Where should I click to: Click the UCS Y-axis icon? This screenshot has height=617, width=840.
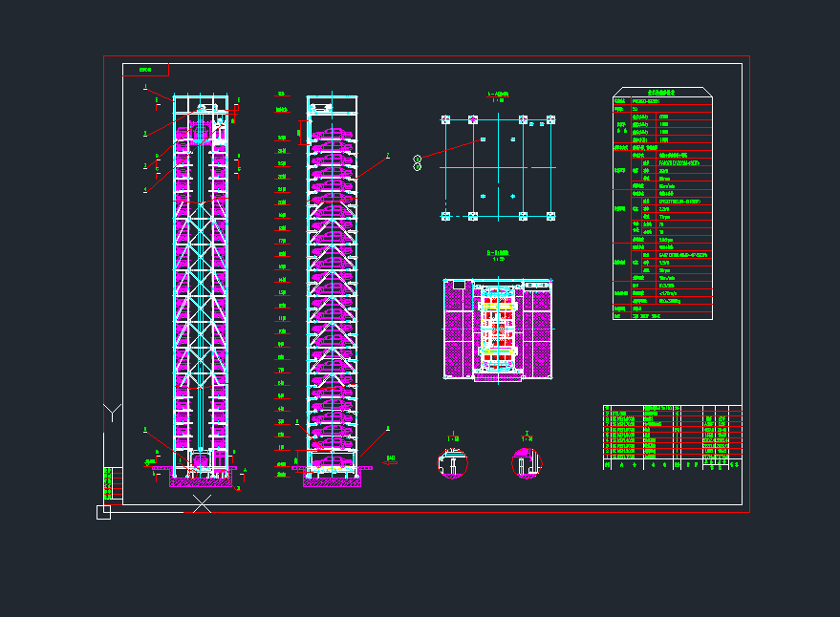tap(113, 413)
